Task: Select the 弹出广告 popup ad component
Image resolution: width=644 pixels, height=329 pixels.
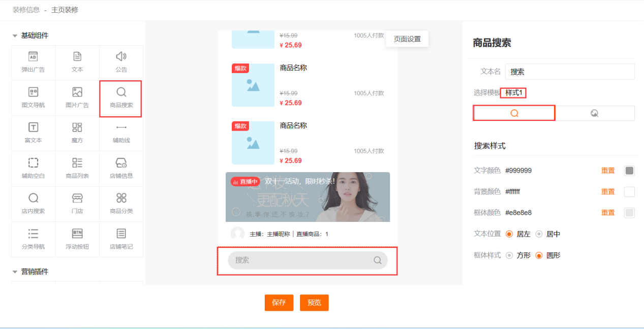Action: click(33, 62)
